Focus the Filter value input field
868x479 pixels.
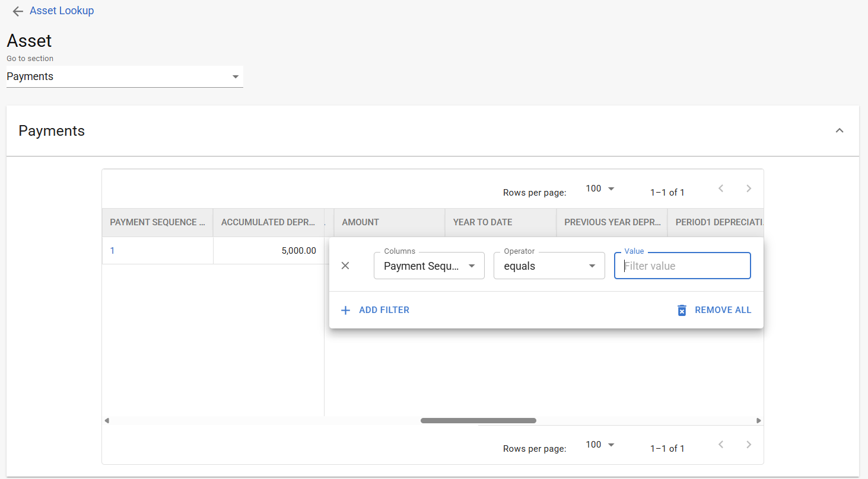[682, 266]
